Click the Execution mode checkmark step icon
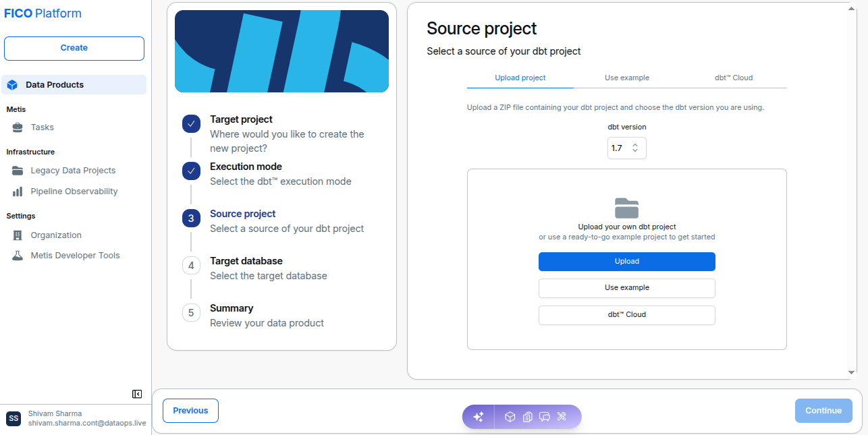 click(x=192, y=171)
